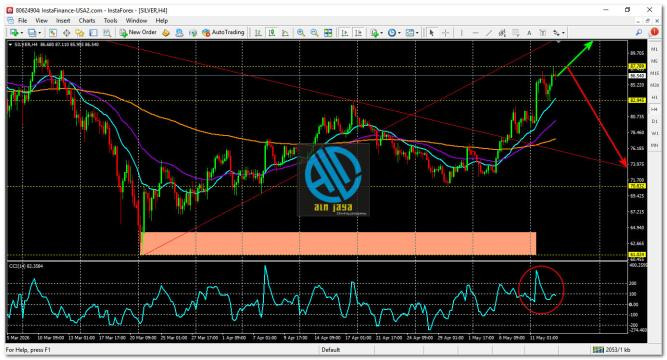This screenshot has height=360, width=667.
Task: Toggle the Data Window crosshair-circle icon
Action: pyautogui.click(x=66, y=32)
